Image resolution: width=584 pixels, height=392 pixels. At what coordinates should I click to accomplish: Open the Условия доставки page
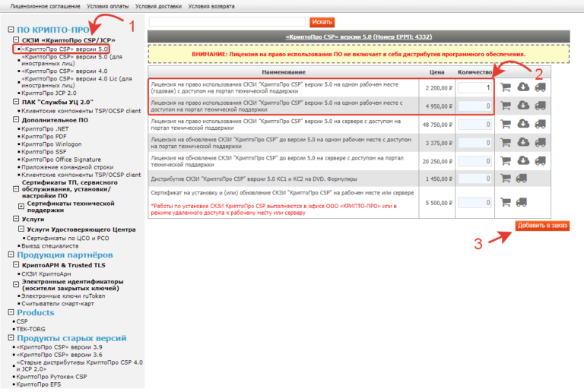(x=158, y=6)
